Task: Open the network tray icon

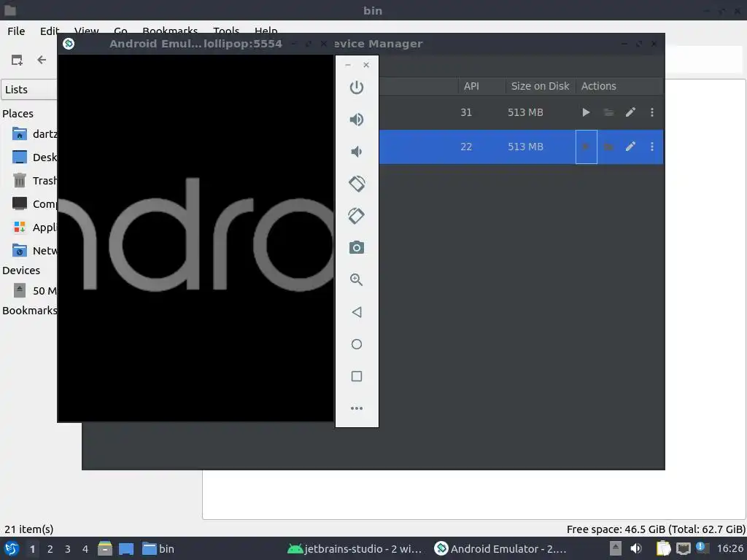Action: pyautogui.click(x=684, y=548)
